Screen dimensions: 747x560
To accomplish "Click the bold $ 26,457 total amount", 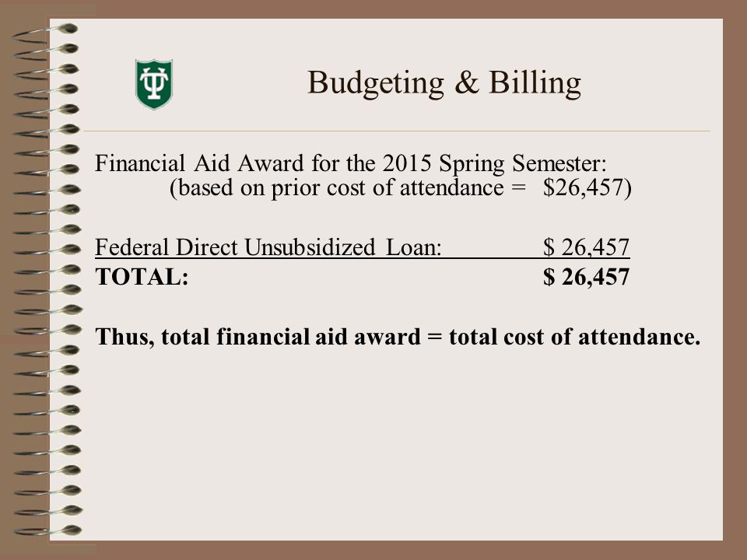I will point(586,277).
